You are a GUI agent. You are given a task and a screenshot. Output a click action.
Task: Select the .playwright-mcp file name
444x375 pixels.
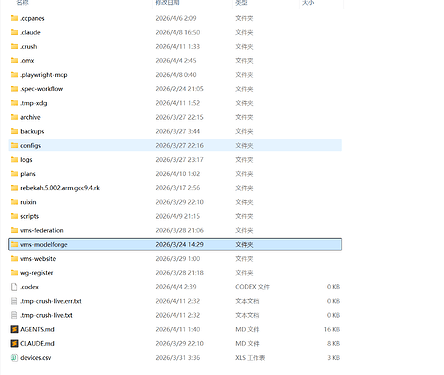tap(44, 75)
